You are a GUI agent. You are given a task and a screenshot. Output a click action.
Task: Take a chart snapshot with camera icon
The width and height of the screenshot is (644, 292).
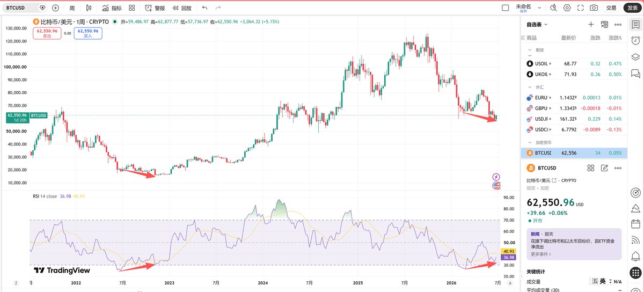point(594,8)
